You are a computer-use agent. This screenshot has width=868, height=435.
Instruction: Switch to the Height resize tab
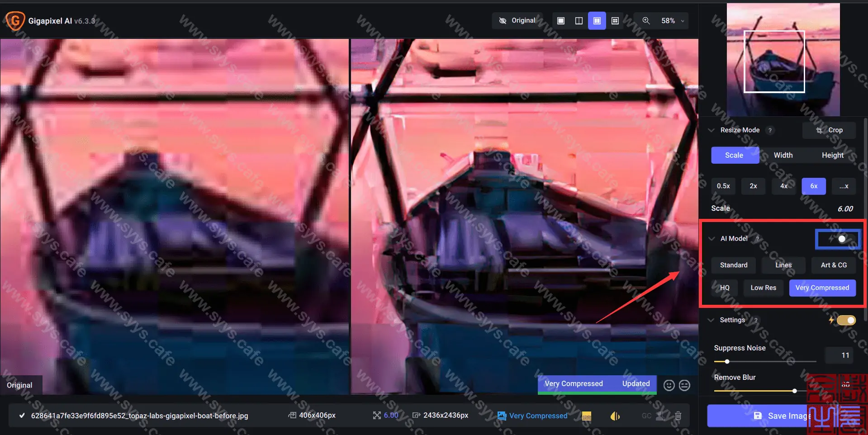point(832,155)
